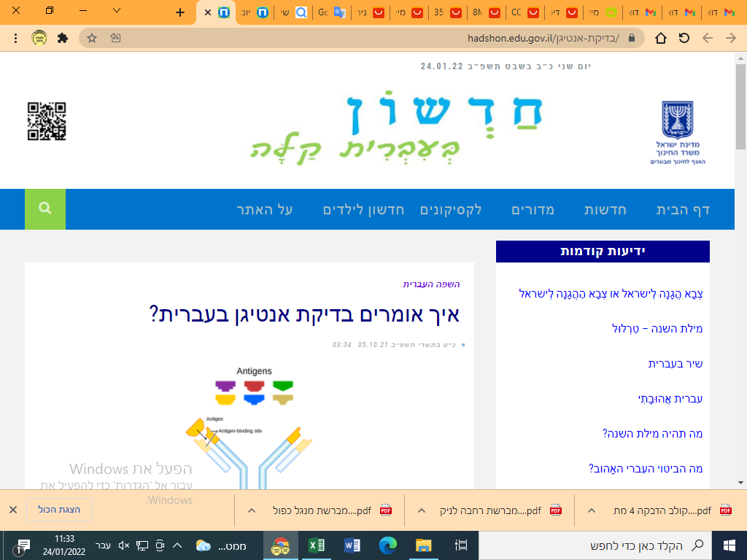747x560 pixels.
Task: Launch Microsoft Edge from the taskbar
Action: (389, 545)
